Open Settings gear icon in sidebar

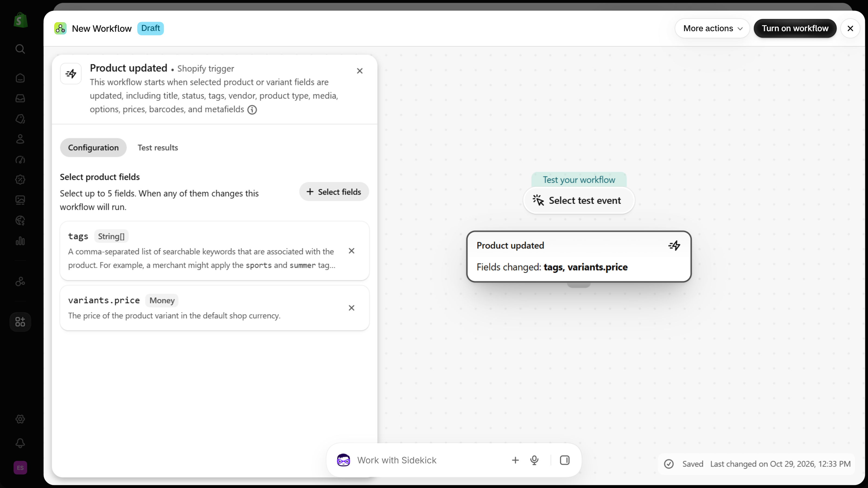tap(20, 419)
